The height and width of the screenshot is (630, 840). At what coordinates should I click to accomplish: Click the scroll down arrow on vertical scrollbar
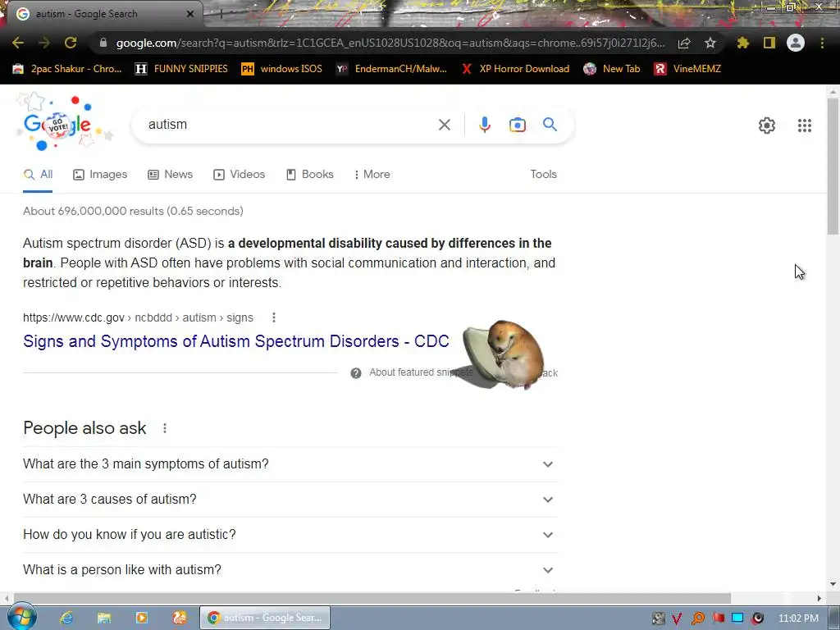click(833, 584)
